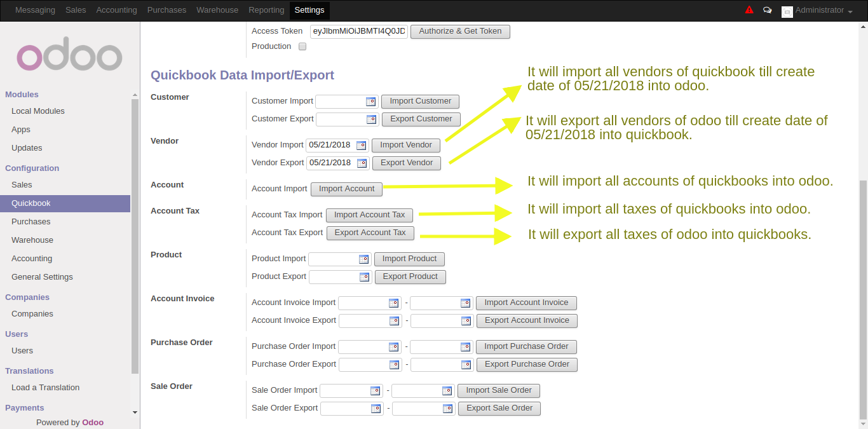Select Quickbook in the Configuration sidebar
The width and height of the screenshot is (868, 429).
(x=65, y=203)
